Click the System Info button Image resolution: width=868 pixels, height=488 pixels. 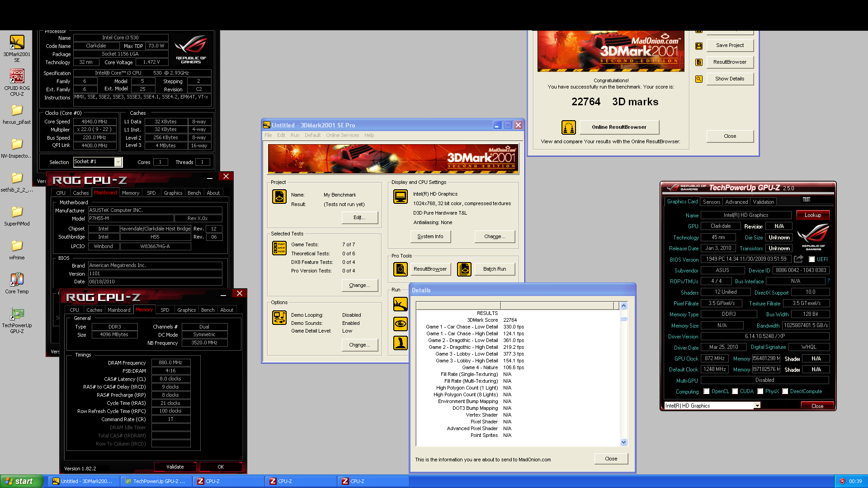(x=430, y=236)
